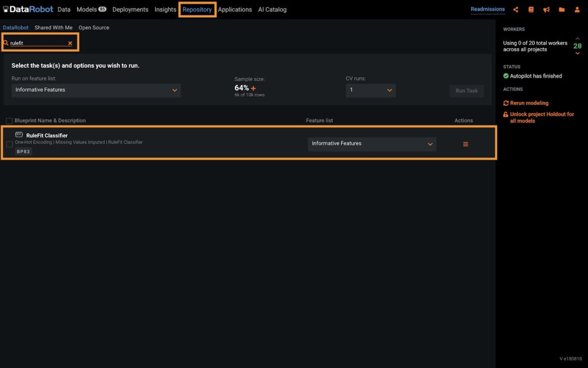Click 'Autopilot has finished' status text
Screen dimensions: 588x368
tap(536, 76)
